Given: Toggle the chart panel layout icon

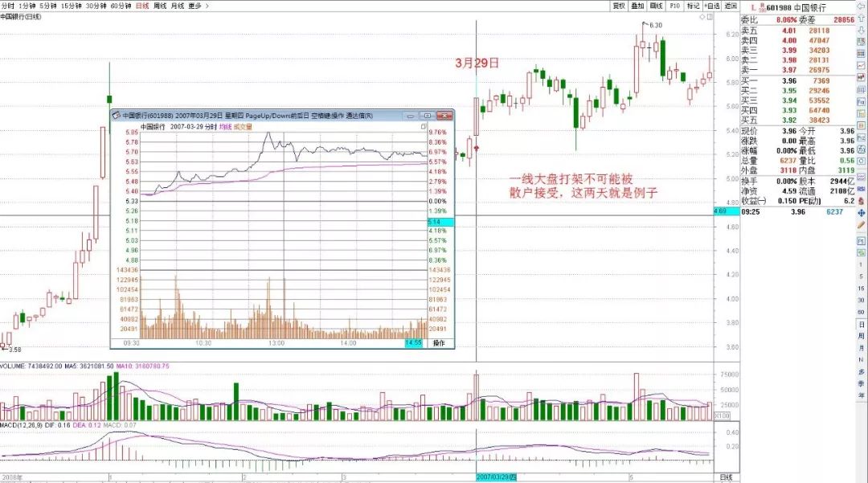Looking at the screenshot, I should point(710,17).
